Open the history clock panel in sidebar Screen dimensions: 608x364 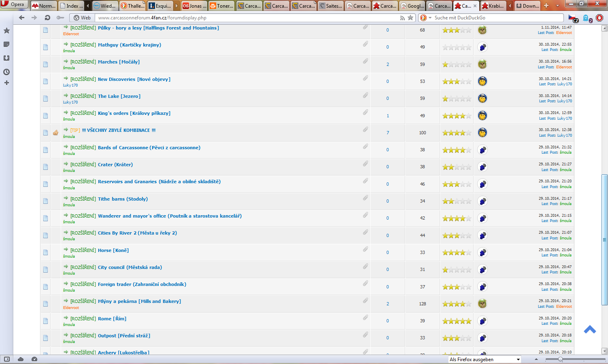coord(6,72)
